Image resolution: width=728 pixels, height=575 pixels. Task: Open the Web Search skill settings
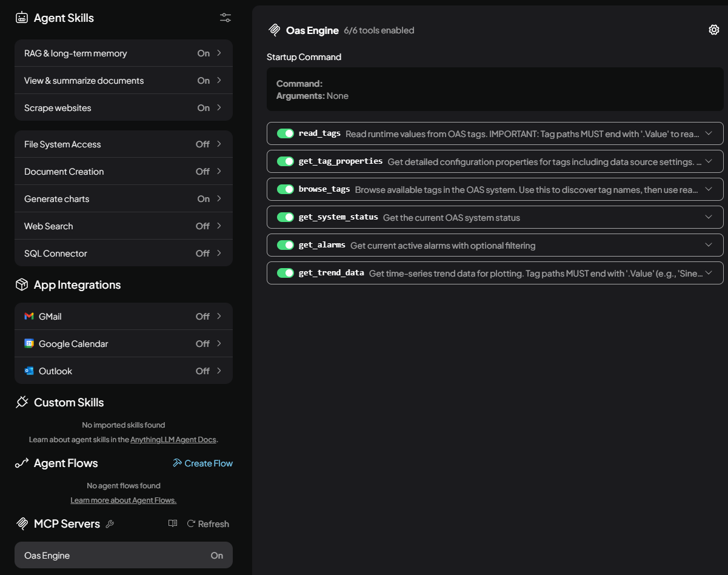(124, 226)
